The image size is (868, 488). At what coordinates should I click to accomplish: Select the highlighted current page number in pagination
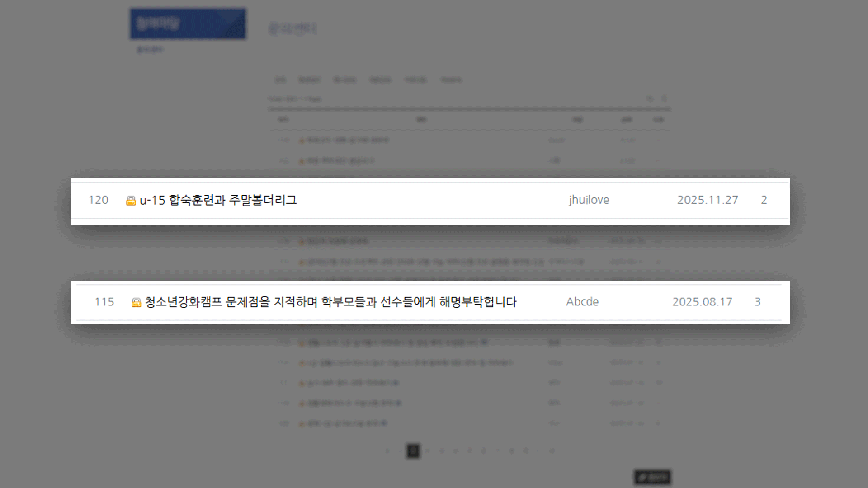coord(413,450)
